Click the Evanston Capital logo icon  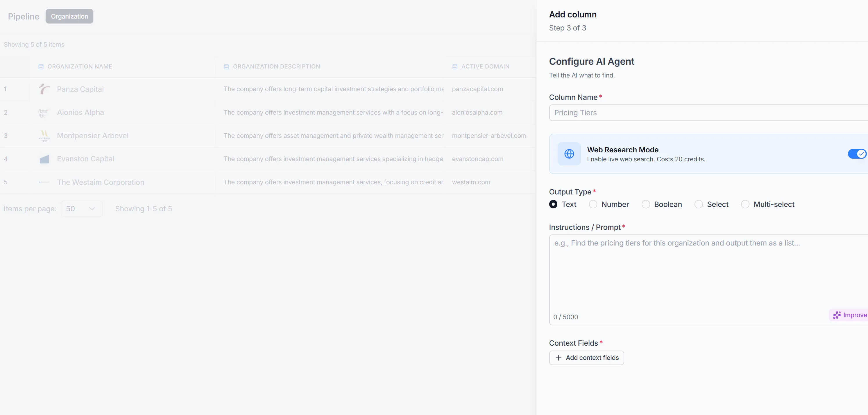pyautogui.click(x=44, y=159)
